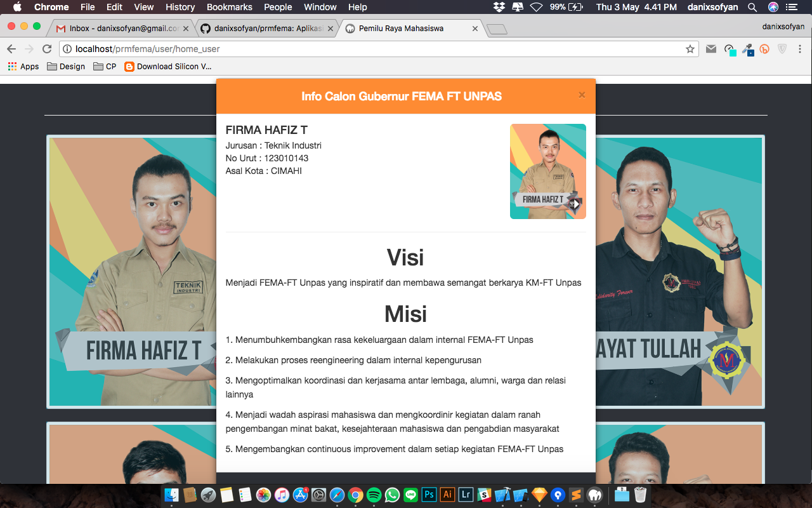This screenshot has height=508, width=812.
Task: Click the Bitly extension icon
Action: 765,48
